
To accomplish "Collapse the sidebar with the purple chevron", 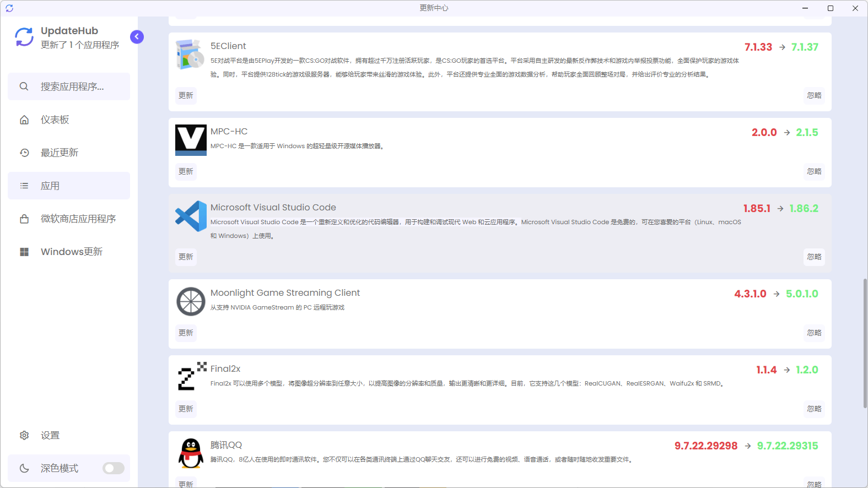I will (137, 37).
